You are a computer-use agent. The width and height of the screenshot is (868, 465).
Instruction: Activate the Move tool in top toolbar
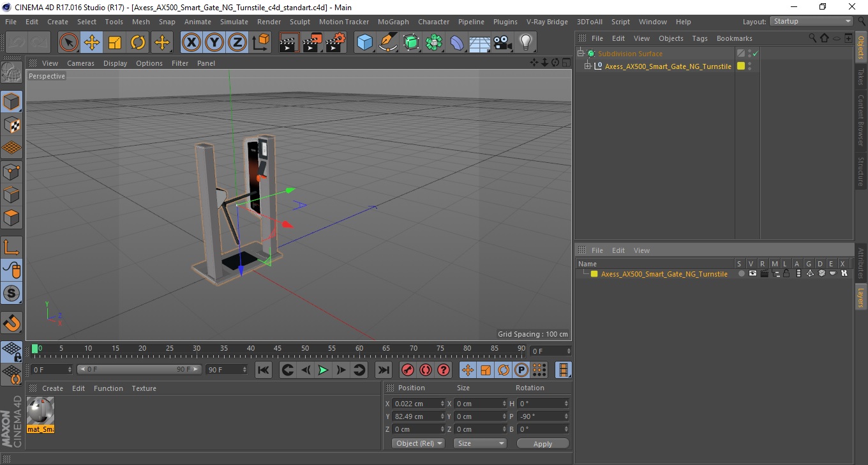click(x=92, y=43)
